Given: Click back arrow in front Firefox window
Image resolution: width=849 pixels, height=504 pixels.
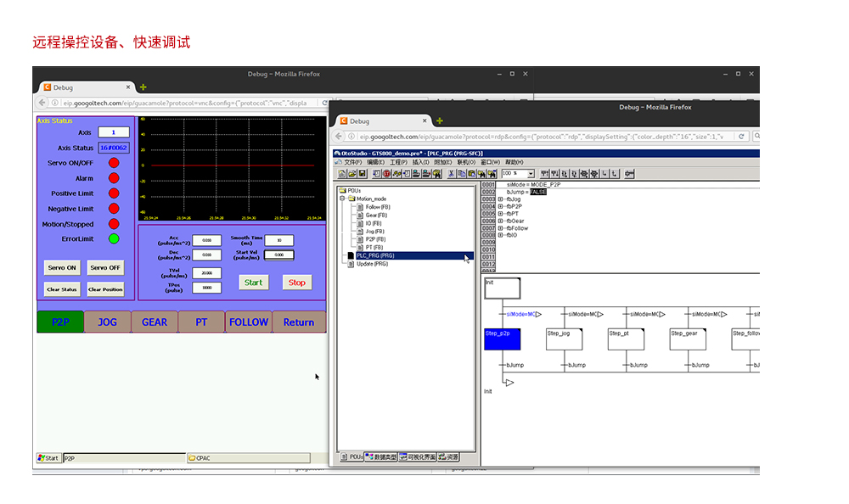Looking at the screenshot, I should 339,137.
